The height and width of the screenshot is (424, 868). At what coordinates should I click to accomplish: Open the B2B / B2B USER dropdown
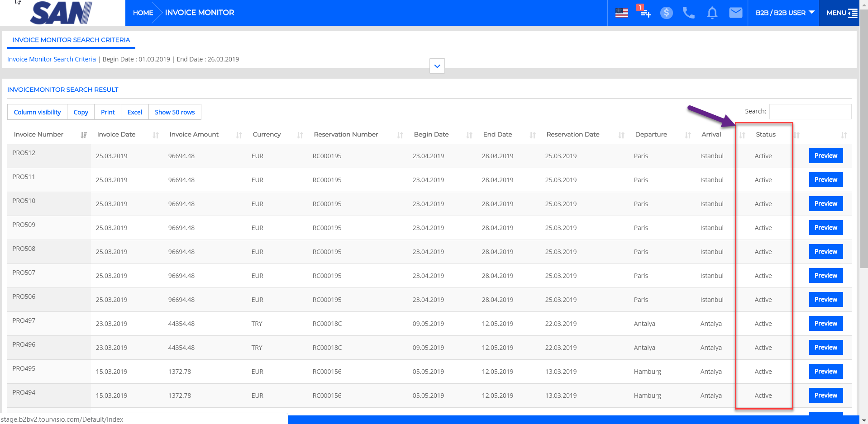click(x=784, y=13)
